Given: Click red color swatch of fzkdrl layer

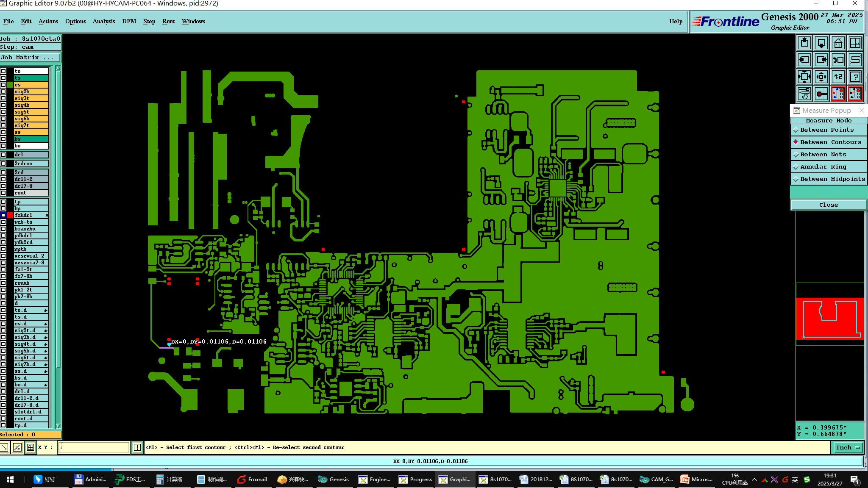Looking at the screenshot, I should point(10,215).
